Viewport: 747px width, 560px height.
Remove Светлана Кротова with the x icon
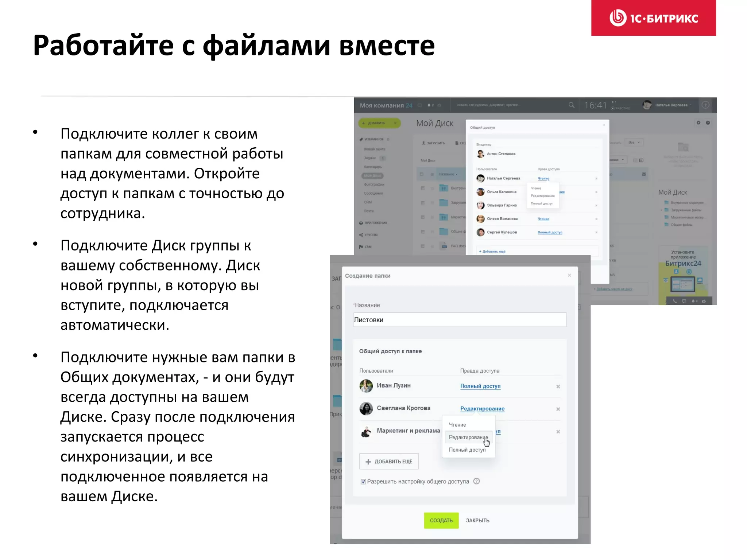point(558,409)
